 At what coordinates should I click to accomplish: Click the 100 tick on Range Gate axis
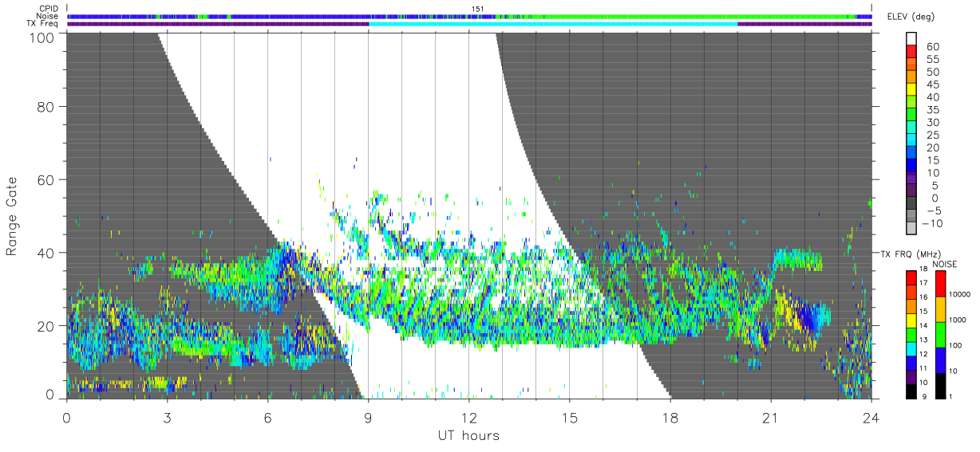tap(41, 37)
